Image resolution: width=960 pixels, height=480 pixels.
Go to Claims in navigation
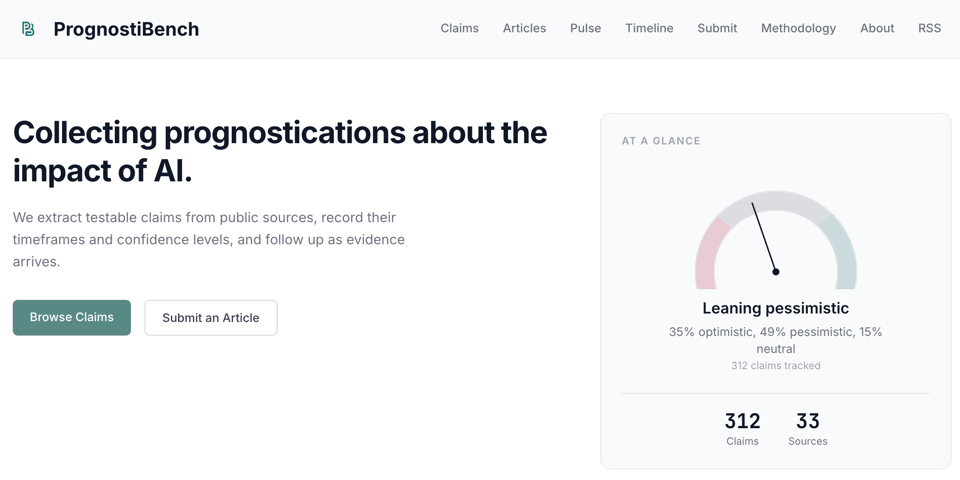pyautogui.click(x=459, y=28)
